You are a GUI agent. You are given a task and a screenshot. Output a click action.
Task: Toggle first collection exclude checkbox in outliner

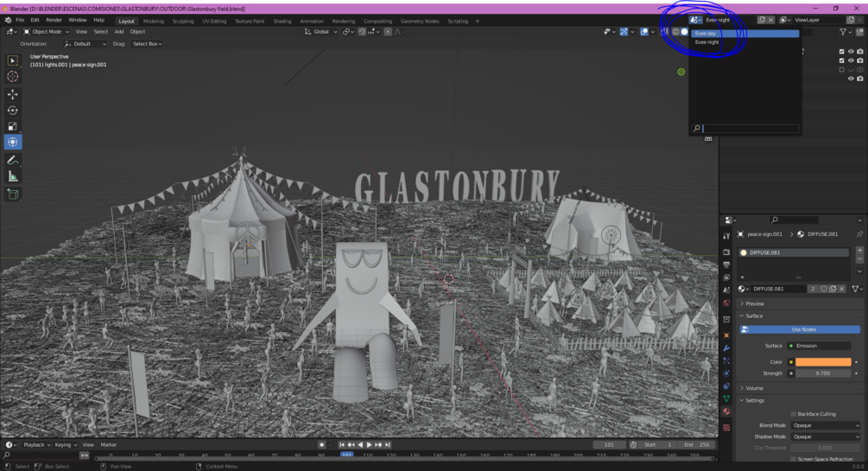pos(841,52)
